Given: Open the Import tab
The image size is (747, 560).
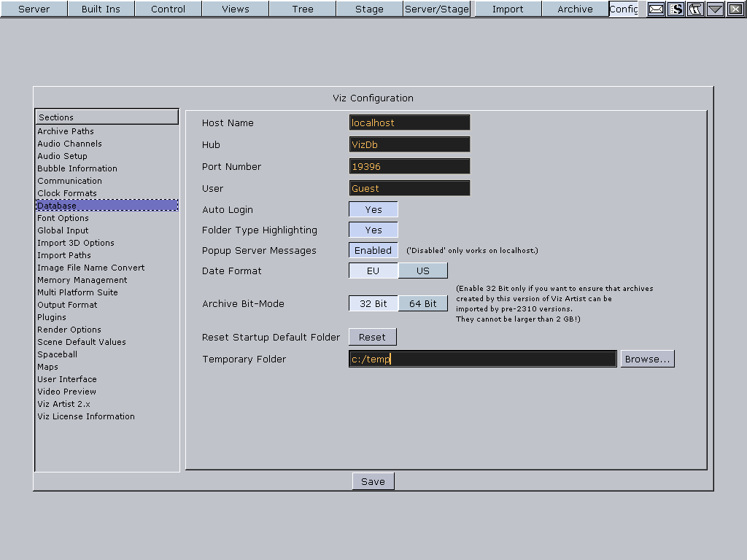Looking at the screenshot, I should [x=508, y=9].
